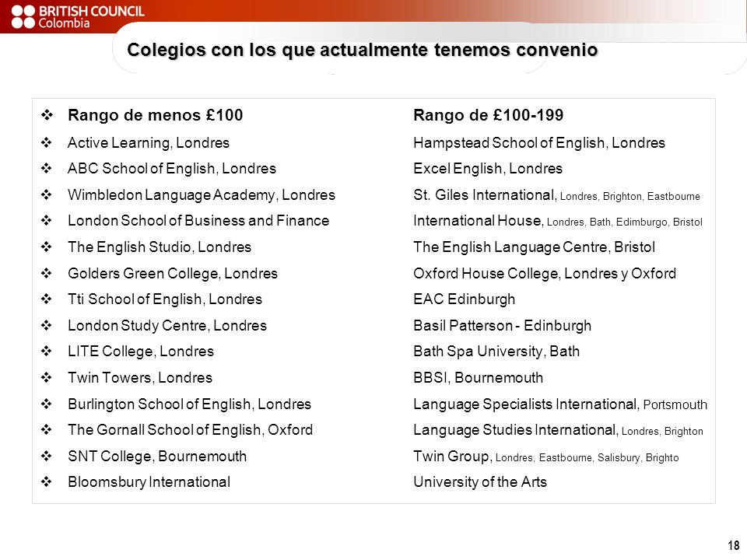This screenshot has width=747, height=560.
Task: Select London School of Business and Finance
Action: (x=198, y=221)
